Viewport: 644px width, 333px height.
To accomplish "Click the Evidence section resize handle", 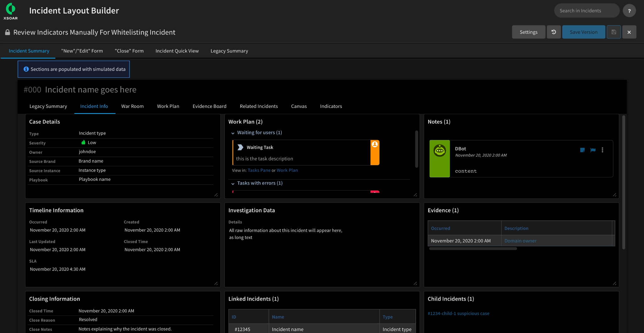I will [615, 283].
